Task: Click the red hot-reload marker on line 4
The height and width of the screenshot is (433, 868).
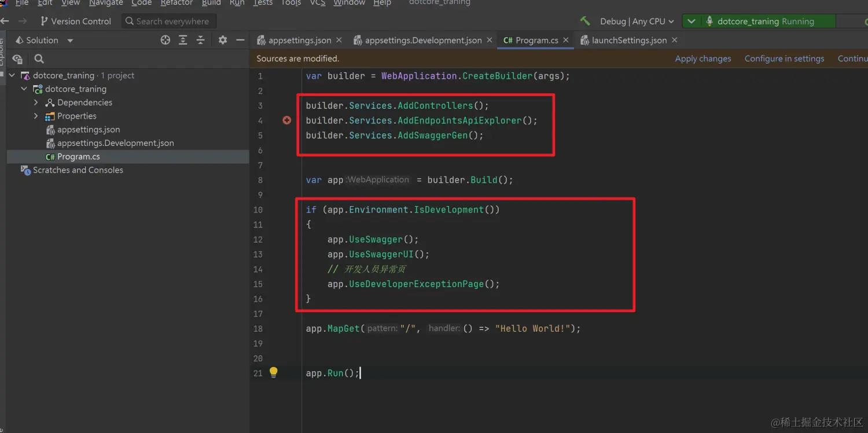Action: [x=286, y=120]
